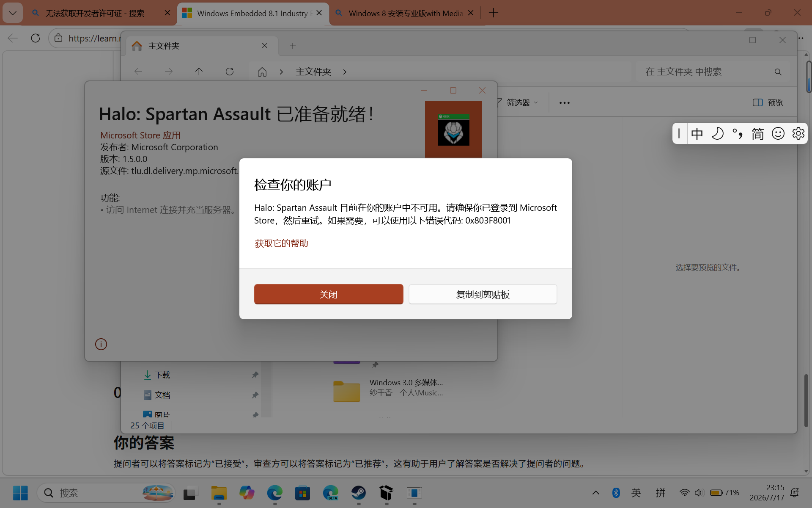Toggle IME full/half width moon icon
Screen dimensions: 812x508
click(x=718, y=134)
